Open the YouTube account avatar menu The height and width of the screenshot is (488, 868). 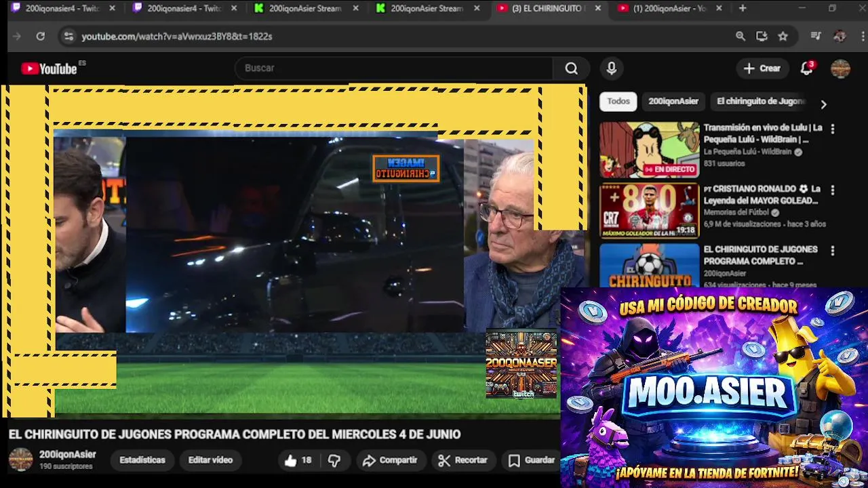pyautogui.click(x=840, y=68)
